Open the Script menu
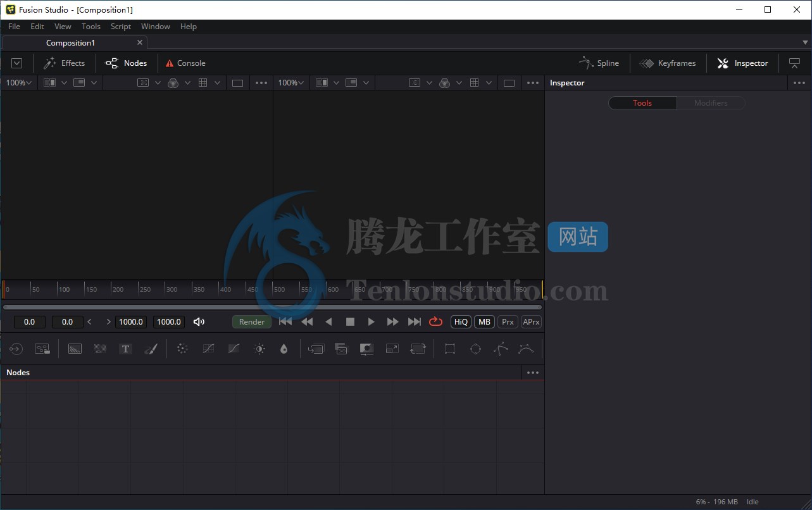812x510 pixels. [121, 27]
